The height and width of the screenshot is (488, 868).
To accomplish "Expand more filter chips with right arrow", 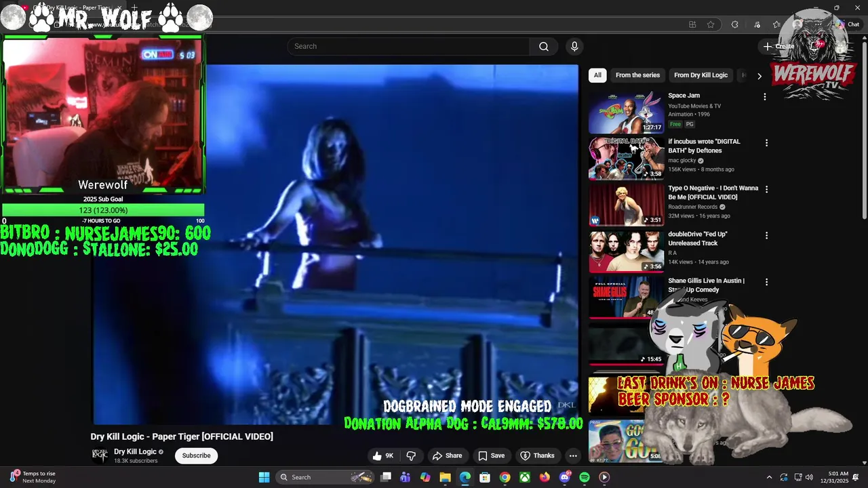I will click(x=759, y=76).
